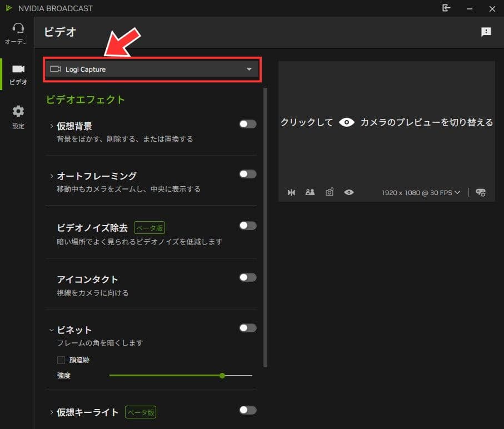Click the large eye icon in preview
504x429 pixels.
click(x=347, y=122)
